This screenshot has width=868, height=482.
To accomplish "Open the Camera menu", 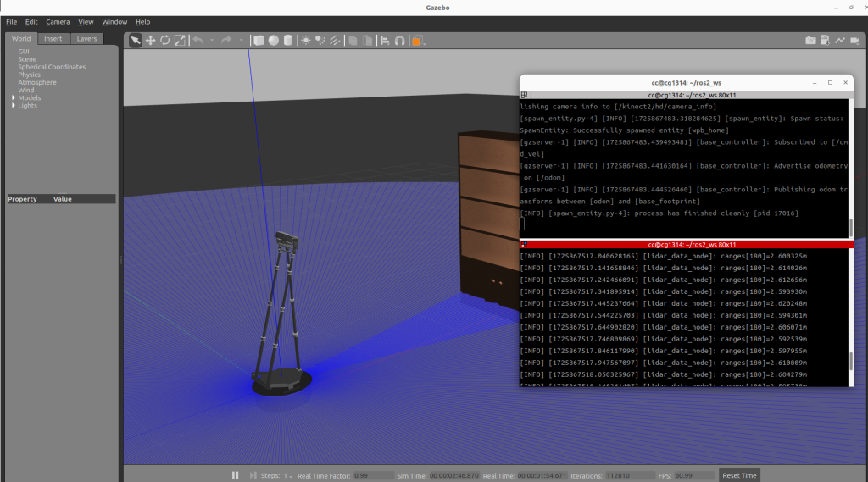I will [x=58, y=21].
